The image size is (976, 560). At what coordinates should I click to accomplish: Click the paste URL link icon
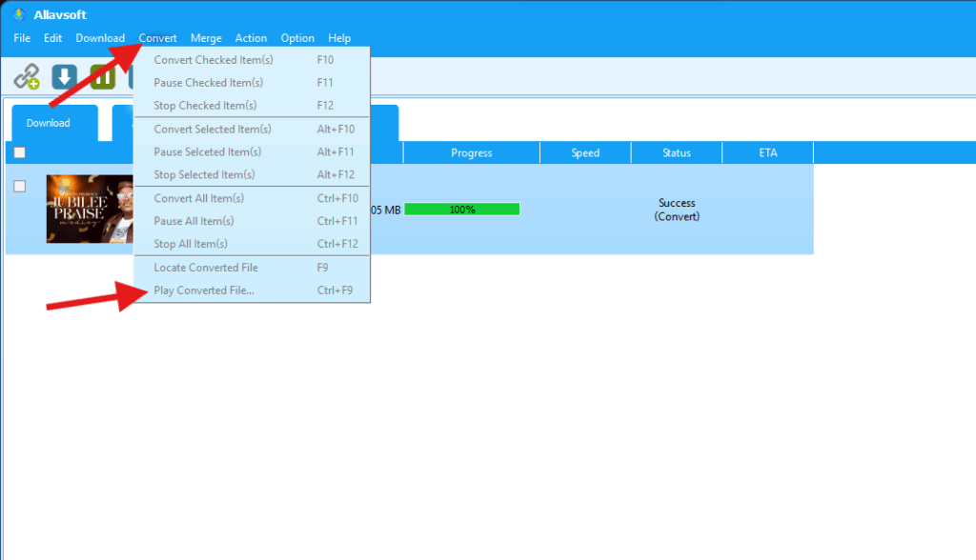point(27,76)
